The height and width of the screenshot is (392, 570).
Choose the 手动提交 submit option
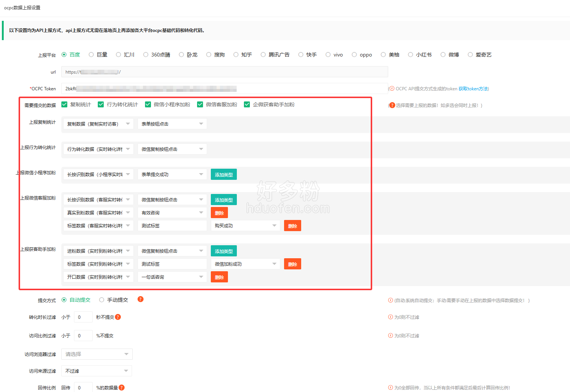[x=102, y=300]
